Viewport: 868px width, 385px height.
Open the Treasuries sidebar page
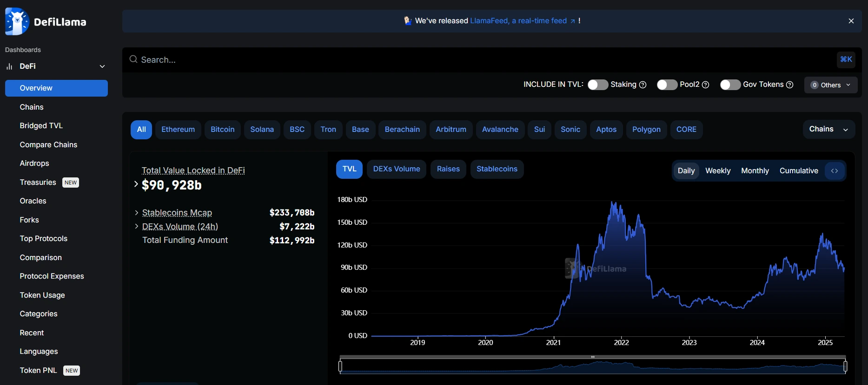(x=56, y=183)
